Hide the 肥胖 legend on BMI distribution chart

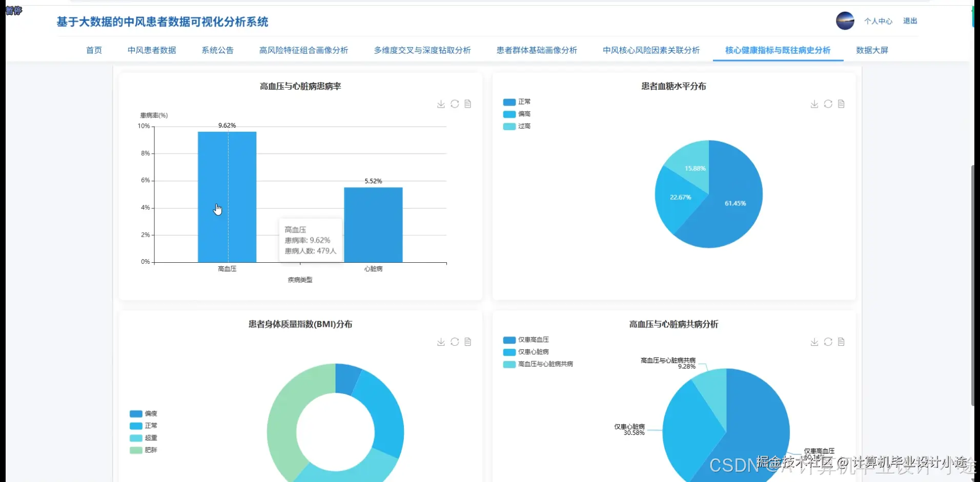(x=144, y=450)
